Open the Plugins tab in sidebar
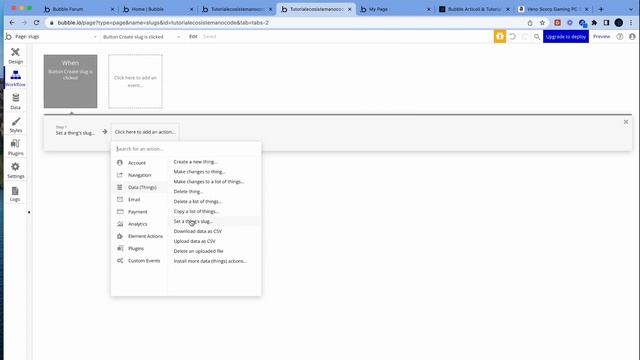This screenshot has width=640, height=360. click(x=16, y=147)
